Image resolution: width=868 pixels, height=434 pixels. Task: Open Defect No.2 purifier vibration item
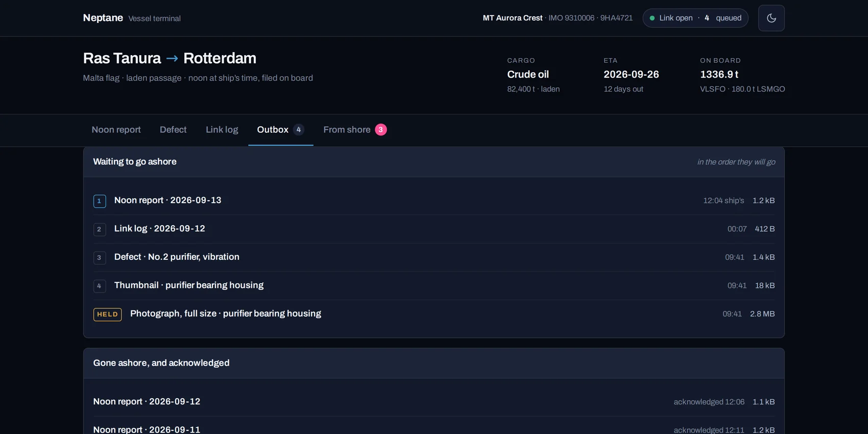click(x=434, y=257)
